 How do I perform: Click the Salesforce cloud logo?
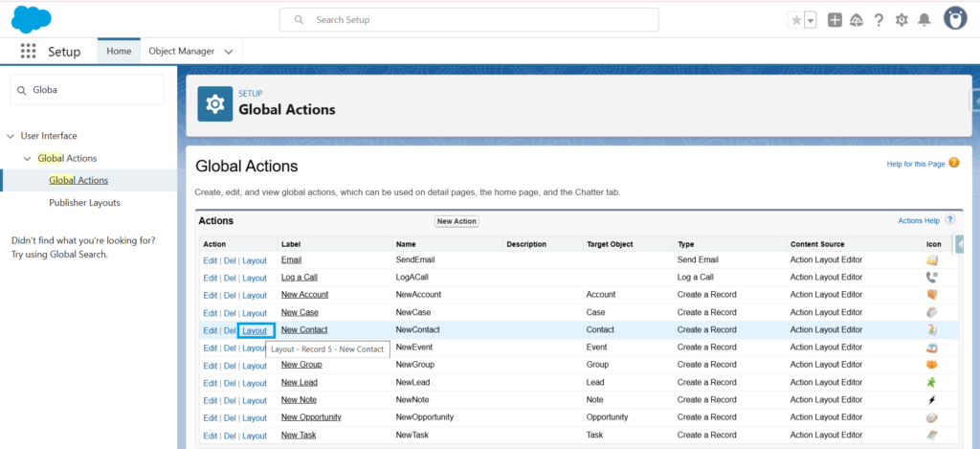(x=32, y=19)
